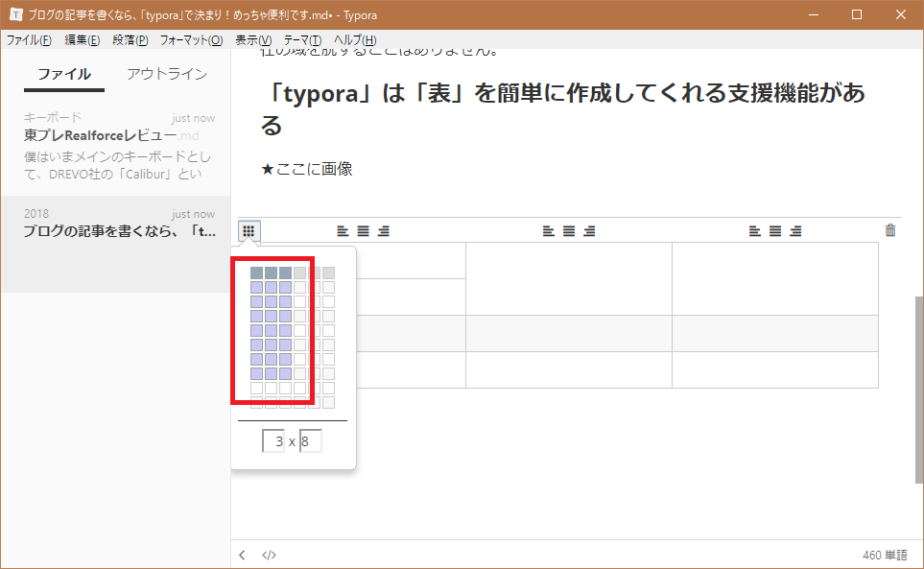
Task: Open 東プレRealforceレビュー.md file
Action: click(115, 146)
